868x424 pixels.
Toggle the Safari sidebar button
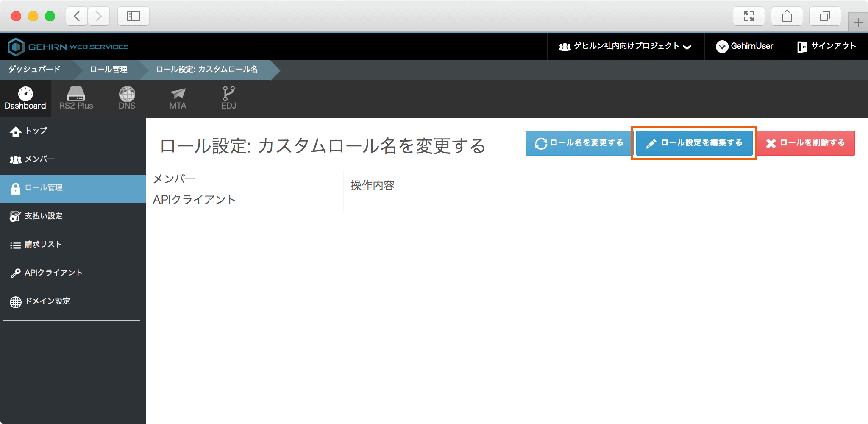pyautogui.click(x=133, y=17)
